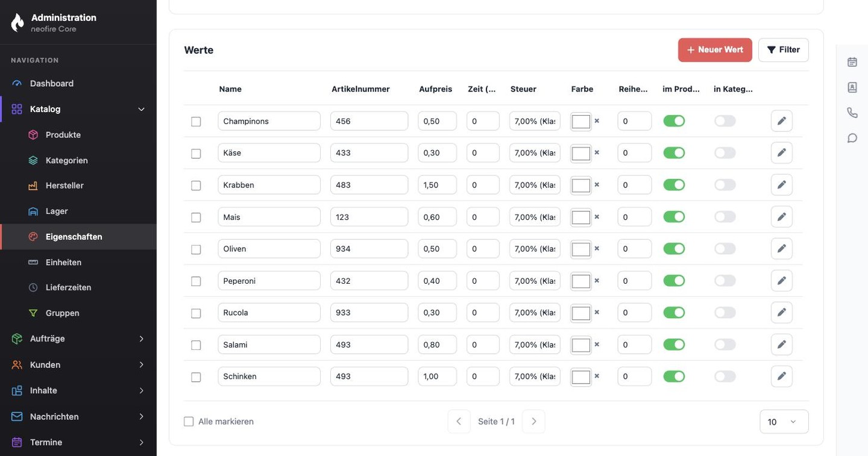Click the neofire flame logo icon

pos(17,22)
